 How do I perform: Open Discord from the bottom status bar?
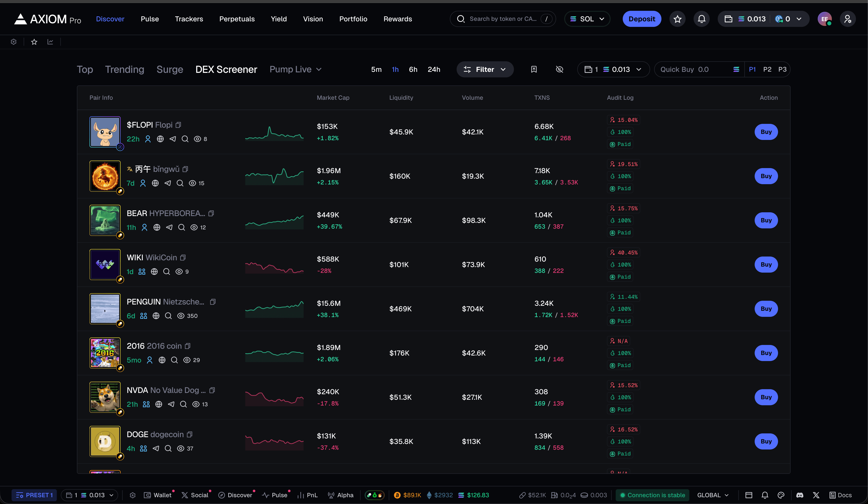tap(800, 495)
